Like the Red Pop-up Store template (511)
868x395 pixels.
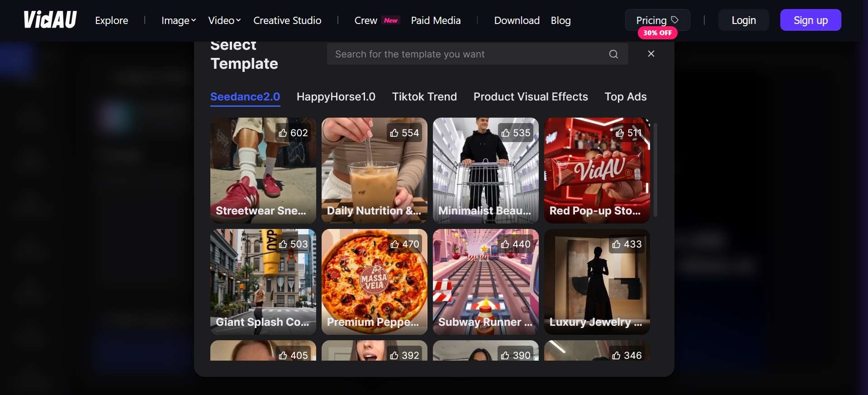628,133
